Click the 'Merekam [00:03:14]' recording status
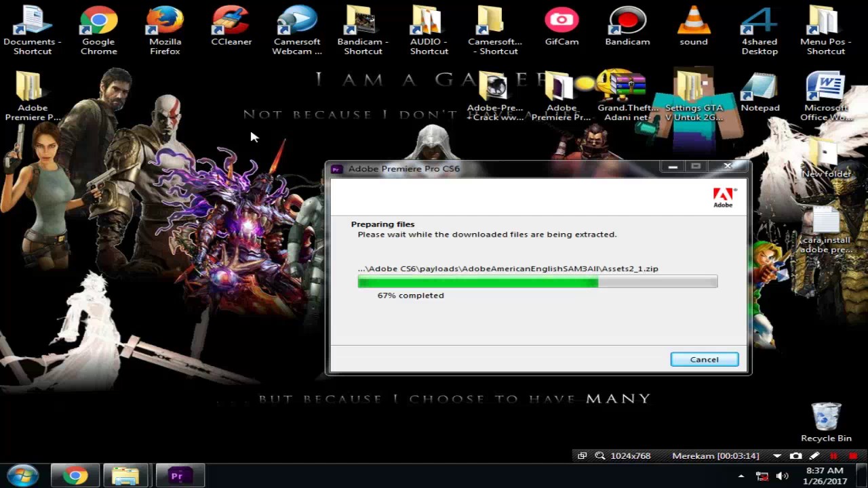 (x=715, y=456)
